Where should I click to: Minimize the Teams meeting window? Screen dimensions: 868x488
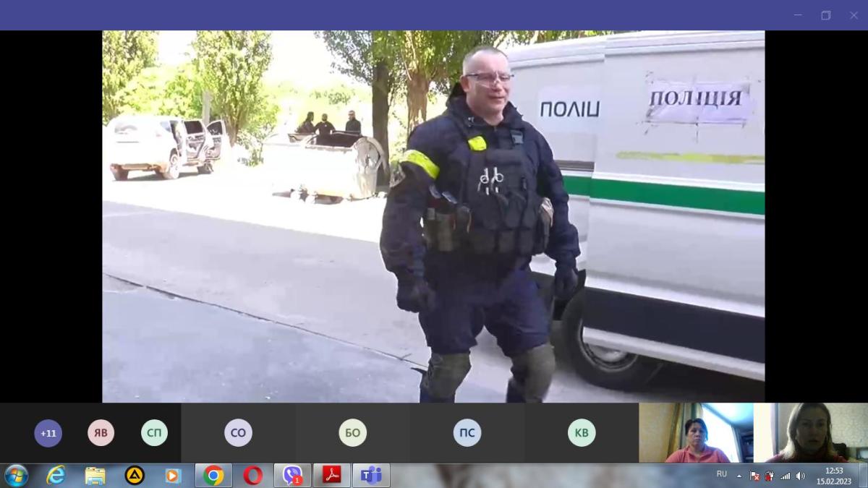click(x=798, y=15)
